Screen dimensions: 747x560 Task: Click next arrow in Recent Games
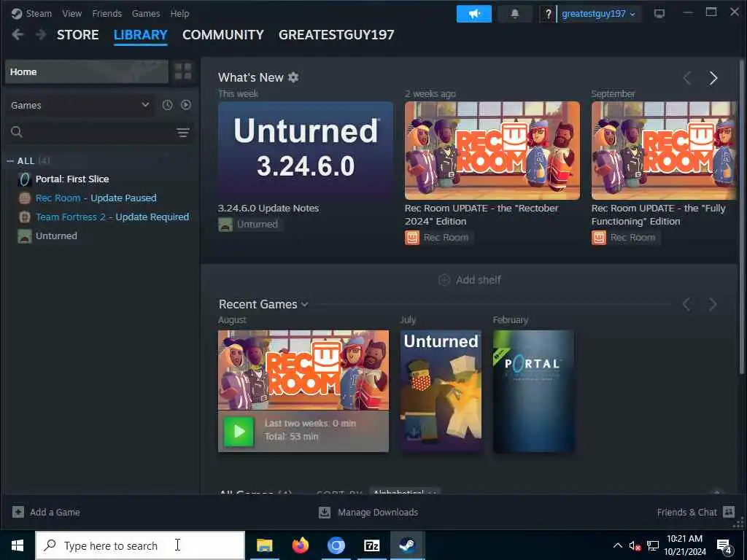click(x=713, y=304)
